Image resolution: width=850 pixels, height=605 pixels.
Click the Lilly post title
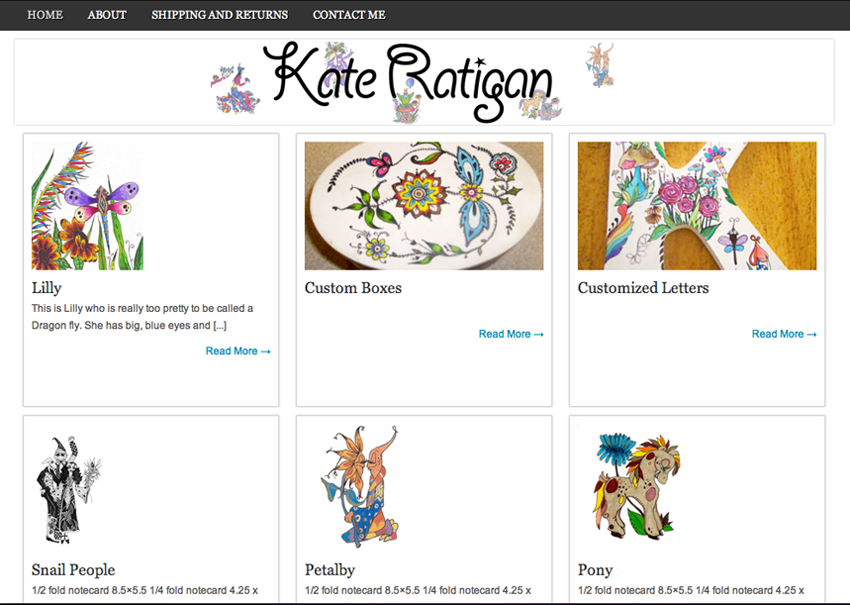pyautogui.click(x=47, y=288)
